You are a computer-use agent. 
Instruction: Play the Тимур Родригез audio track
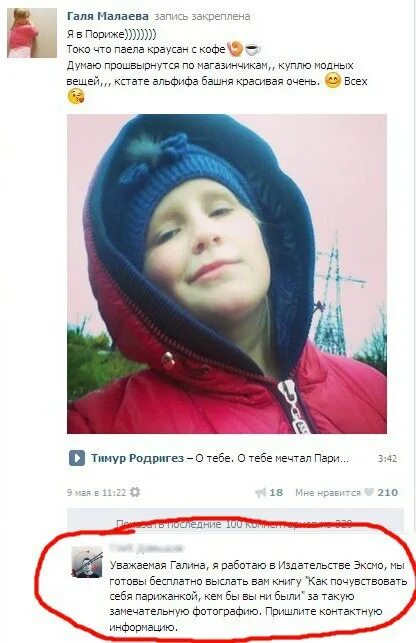pyautogui.click(x=77, y=458)
